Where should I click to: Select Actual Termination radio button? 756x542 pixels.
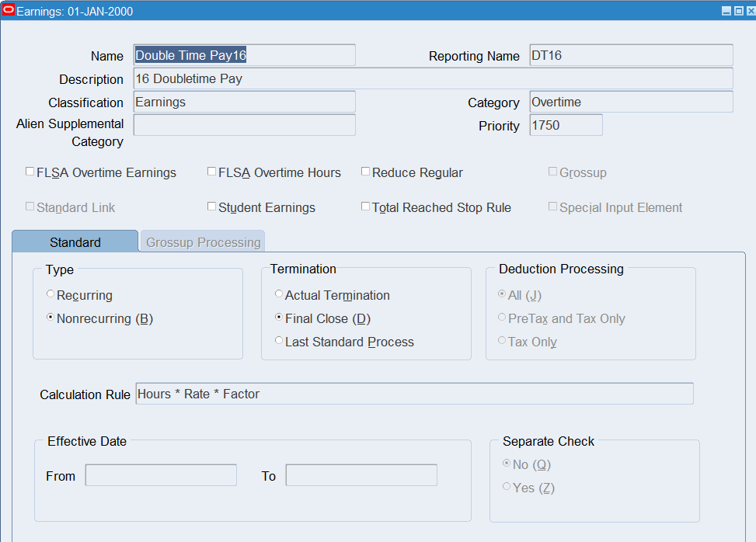[x=280, y=294]
